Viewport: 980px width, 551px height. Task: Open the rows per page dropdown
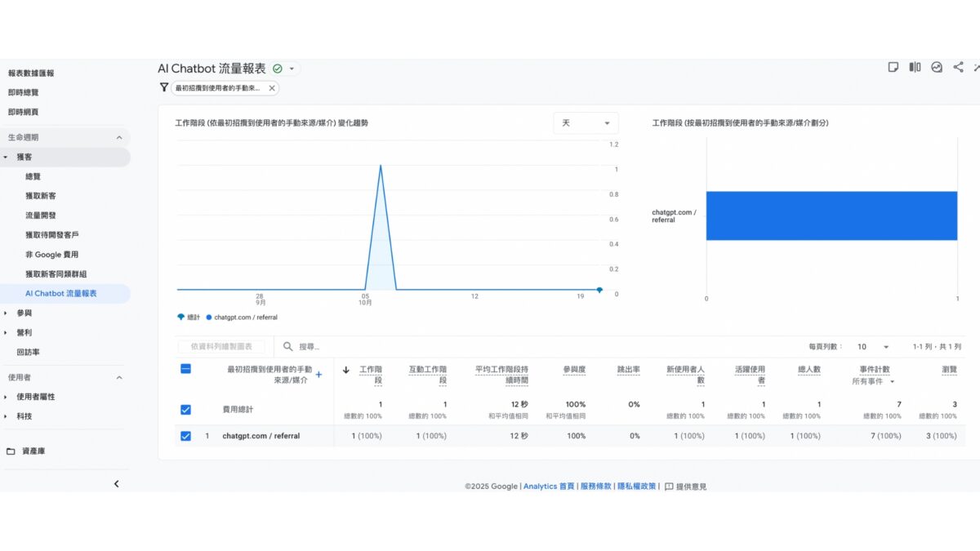pos(872,347)
